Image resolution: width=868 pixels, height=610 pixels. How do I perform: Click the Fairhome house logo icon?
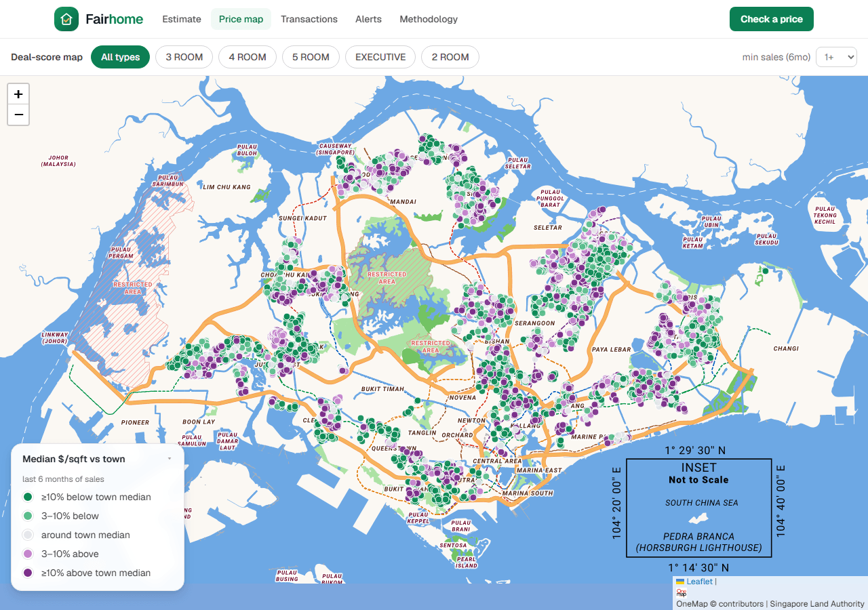click(66, 19)
